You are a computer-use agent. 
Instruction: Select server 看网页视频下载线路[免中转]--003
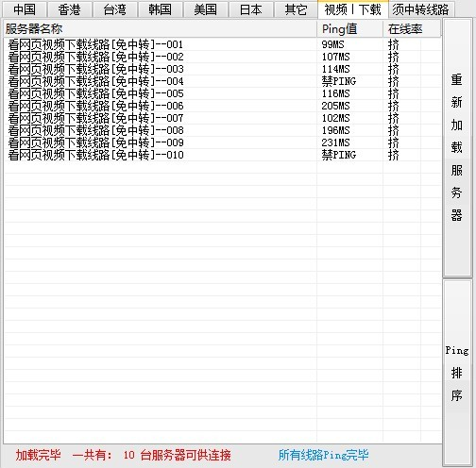tap(95, 69)
